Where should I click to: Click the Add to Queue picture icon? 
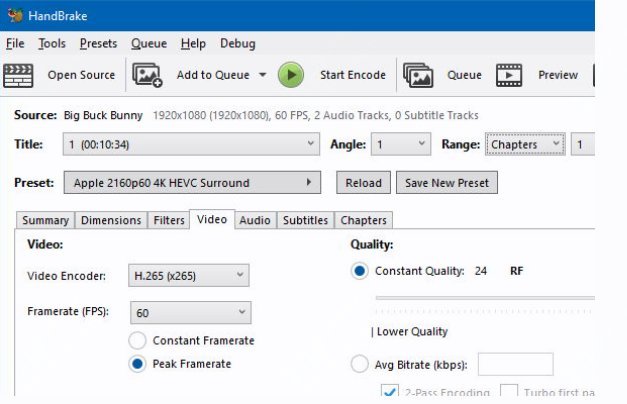pos(148,75)
